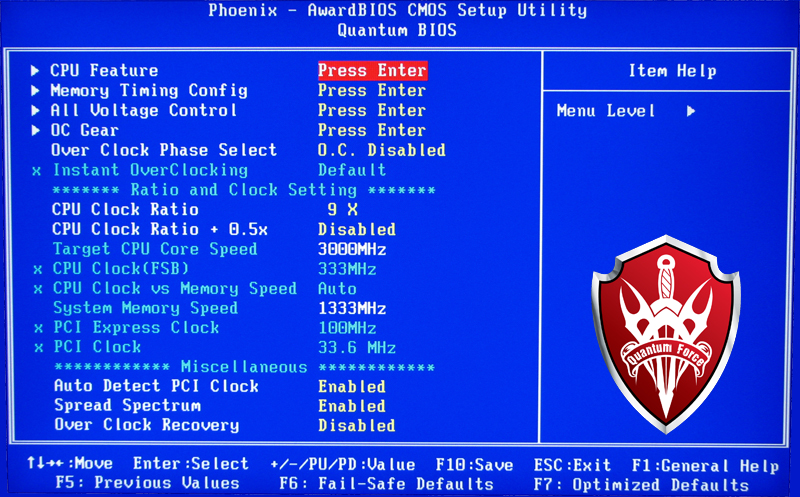The image size is (800, 497).
Task: Click the Phoenix AwardBIOS CMOS Setup Utility title
Action: click(x=397, y=10)
